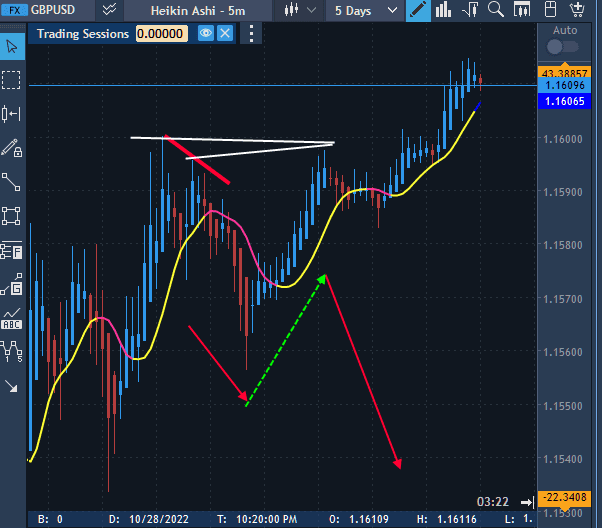602x528 pixels.
Task: Click the T: 10:20:00 PM time readout
Action: point(257,520)
